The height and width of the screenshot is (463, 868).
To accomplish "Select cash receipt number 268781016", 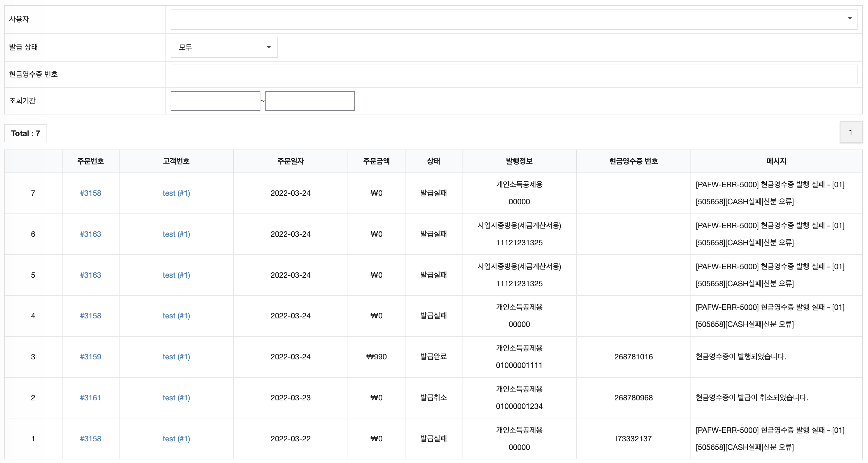I will [633, 357].
